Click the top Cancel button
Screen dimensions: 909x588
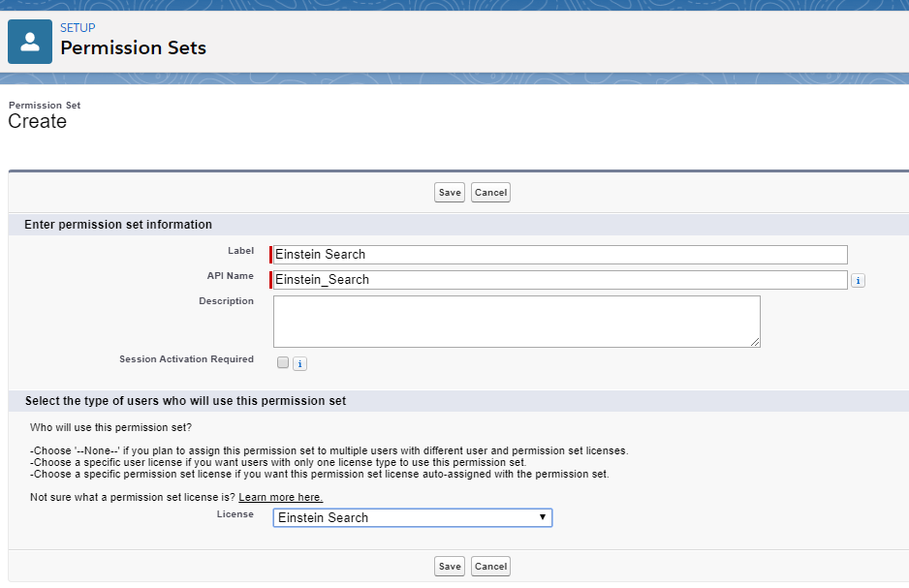click(x=490, y=193)
